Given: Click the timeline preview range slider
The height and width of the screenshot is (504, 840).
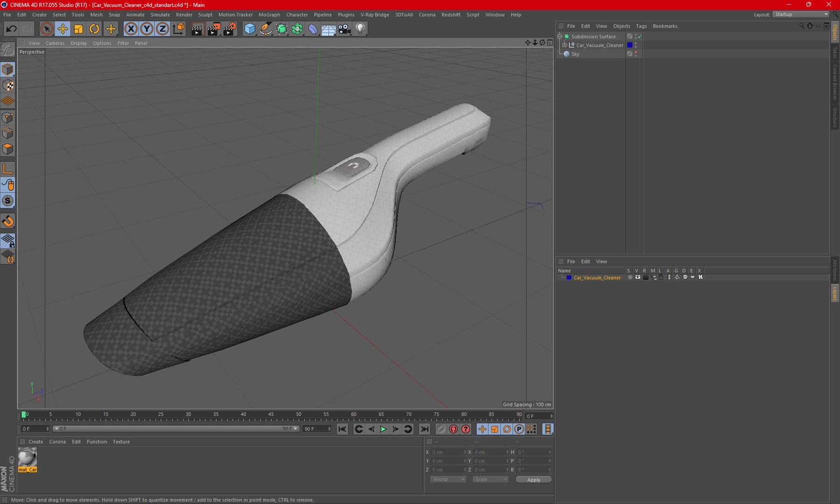Looking at the screenshot, I should point(176,429).
